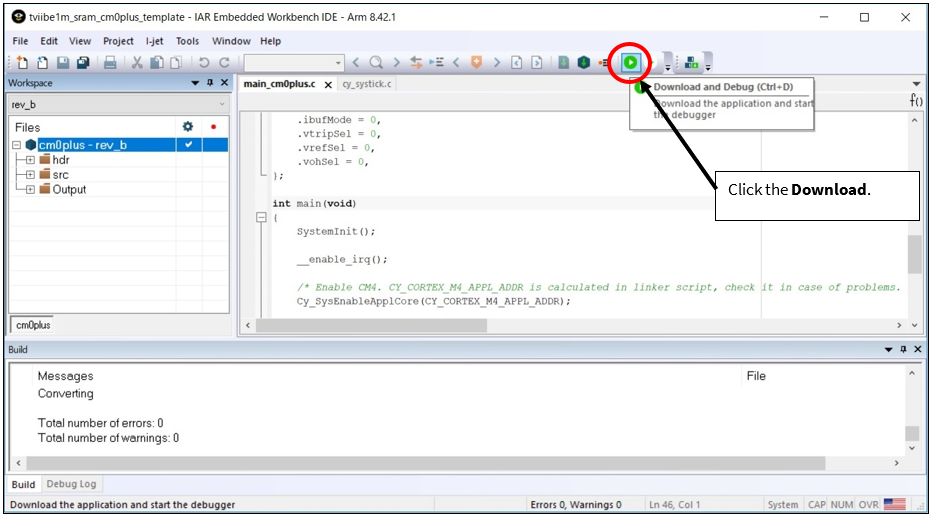Cut selection with the scissors icon
Screen dimensions: 934x518
coord(137,63)
